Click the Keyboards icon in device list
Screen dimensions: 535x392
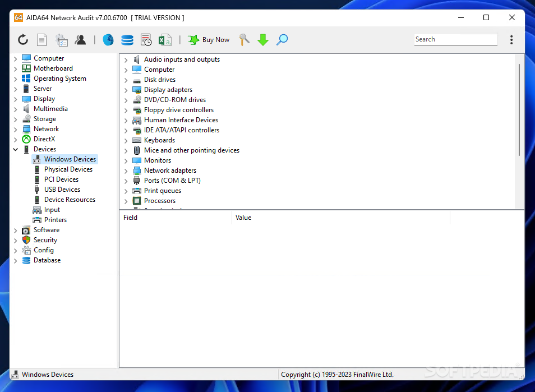coord(137,140)
